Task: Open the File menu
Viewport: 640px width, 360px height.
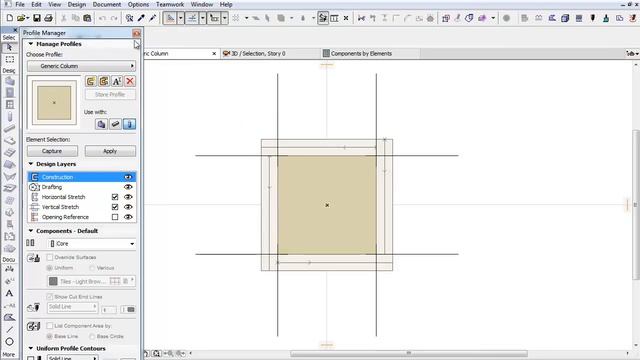Action: click(x=20, y=4)
